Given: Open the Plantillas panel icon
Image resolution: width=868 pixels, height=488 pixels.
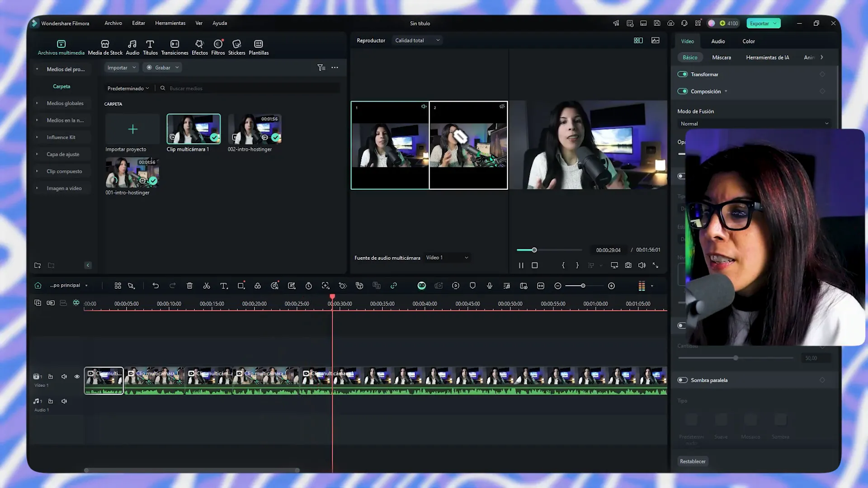Looking at the screenshot, I should pos(259,44).
